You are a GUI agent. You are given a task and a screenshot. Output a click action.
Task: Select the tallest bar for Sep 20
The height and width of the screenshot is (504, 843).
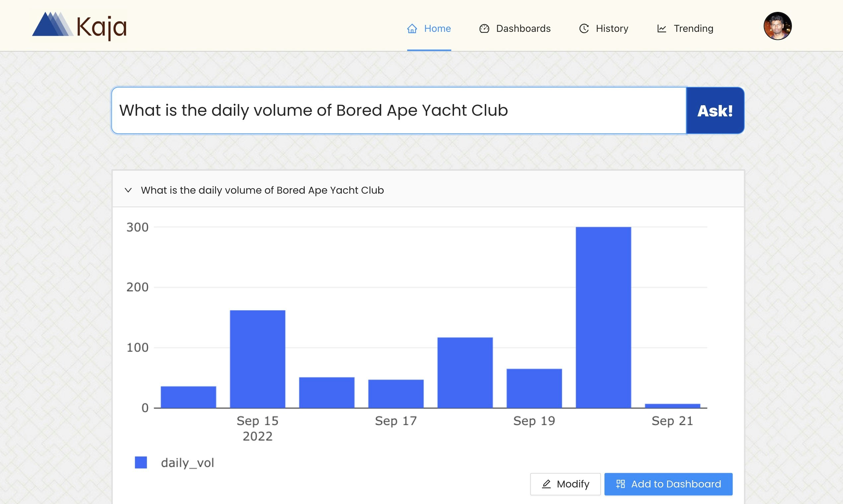(603, 317)
